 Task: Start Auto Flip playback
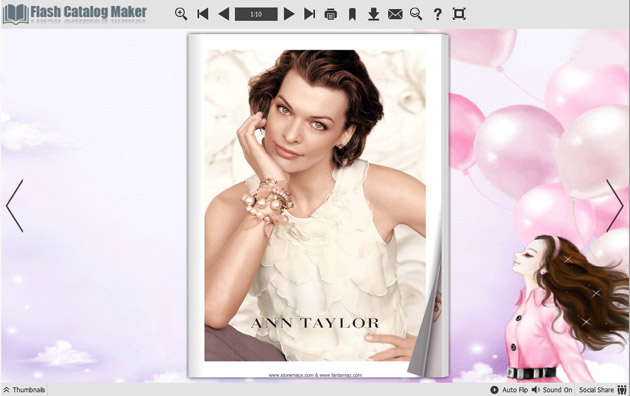coord(509,390)
